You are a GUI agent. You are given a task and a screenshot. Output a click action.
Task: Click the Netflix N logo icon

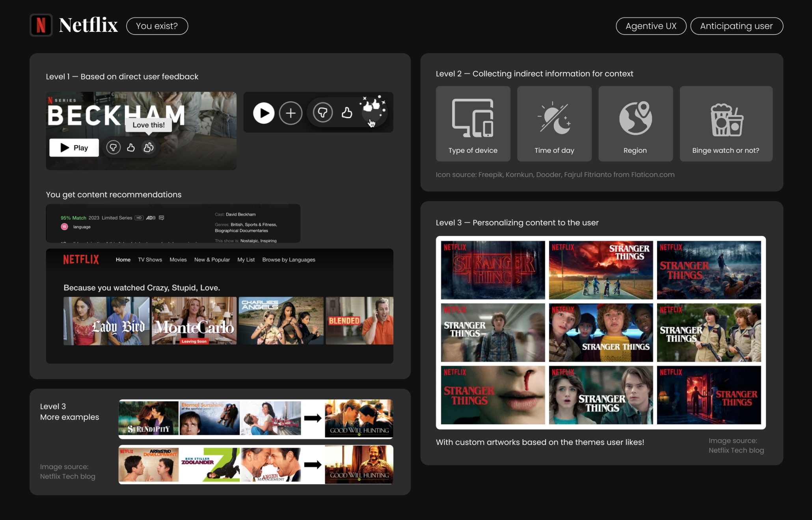coord(41,25)
